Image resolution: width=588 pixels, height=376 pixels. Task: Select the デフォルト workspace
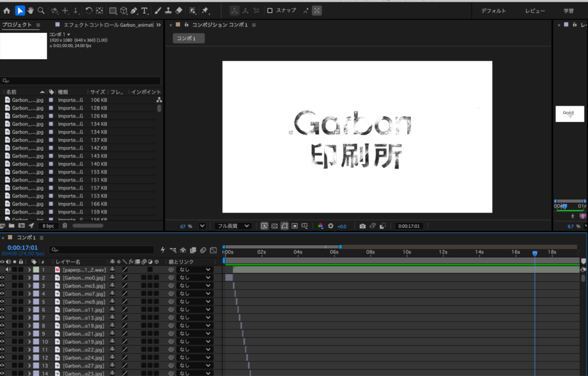(493, 11)
